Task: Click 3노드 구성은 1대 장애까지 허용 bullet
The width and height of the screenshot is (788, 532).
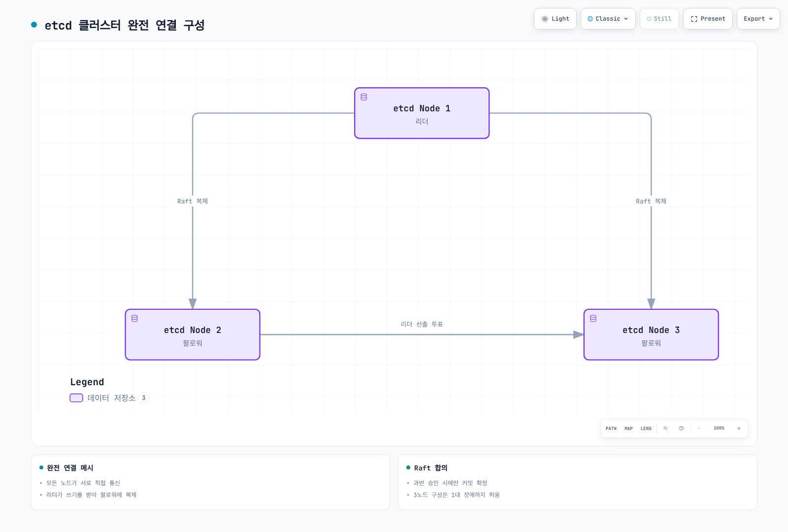Action: (x=457, y=495)
